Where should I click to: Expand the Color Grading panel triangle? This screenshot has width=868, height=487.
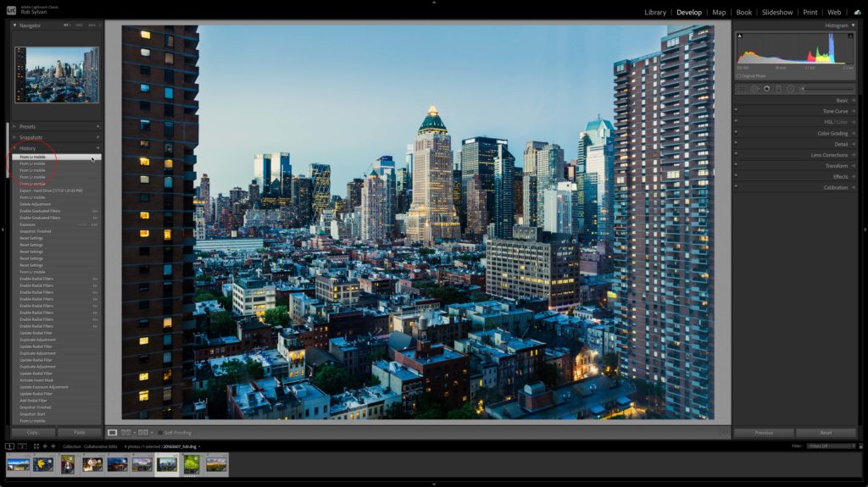pos(853,133)
